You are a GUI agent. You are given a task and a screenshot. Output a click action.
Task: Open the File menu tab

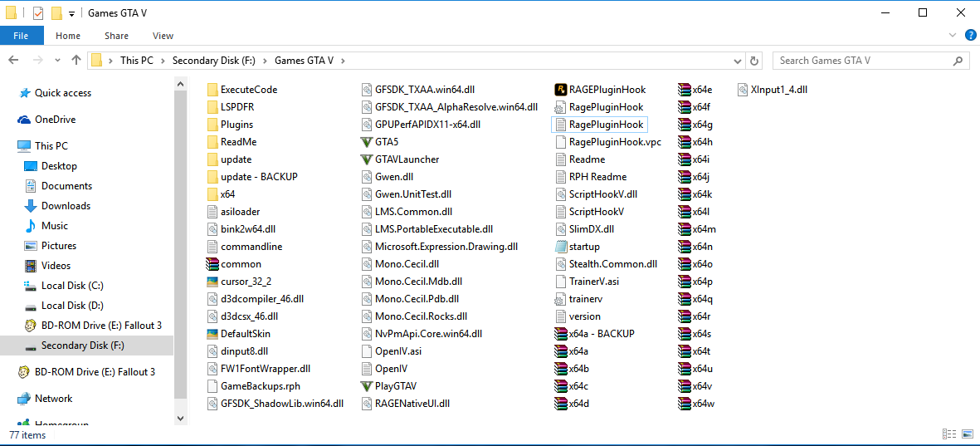click(22, 36)
